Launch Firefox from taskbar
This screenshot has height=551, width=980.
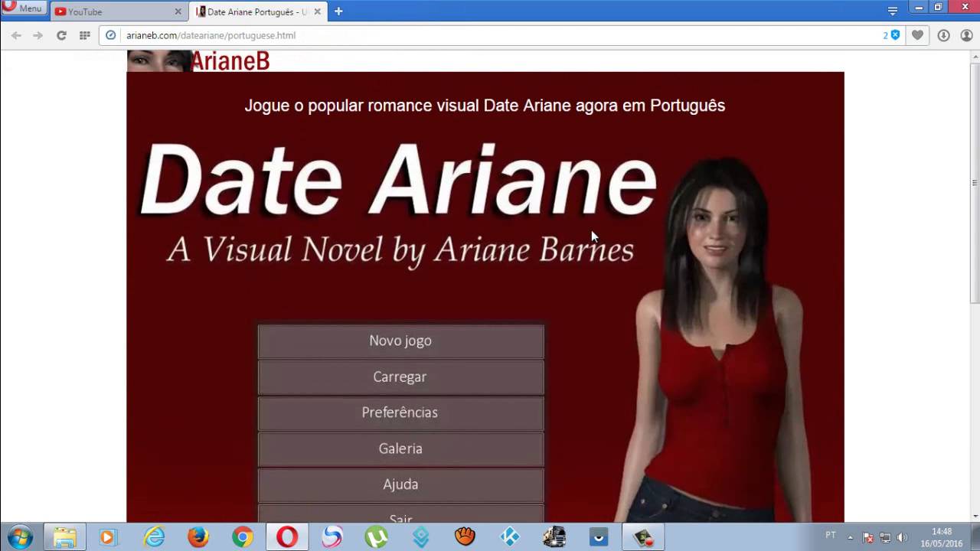click(x=198, y=537)
